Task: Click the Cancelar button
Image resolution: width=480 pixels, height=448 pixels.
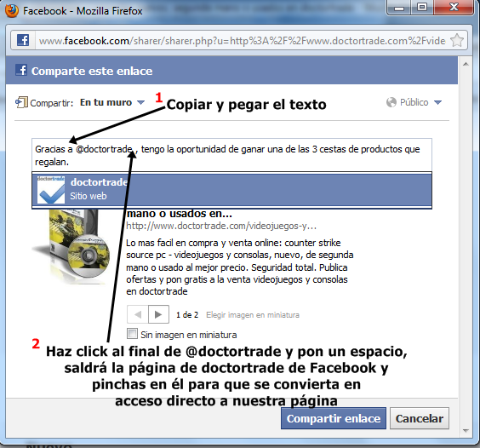Action: pyautogui.click(x=420, y=418)
